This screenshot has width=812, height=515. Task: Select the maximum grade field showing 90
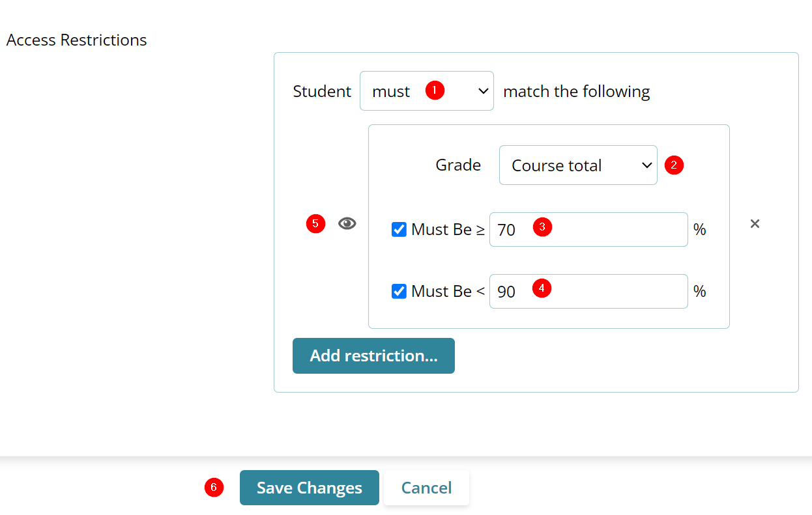613,291
